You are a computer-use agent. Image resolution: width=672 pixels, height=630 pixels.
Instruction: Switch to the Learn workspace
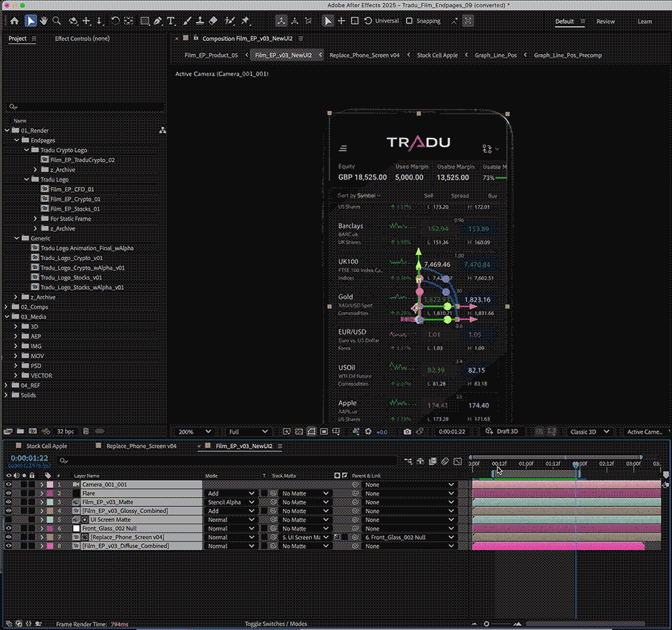point(644,22)
